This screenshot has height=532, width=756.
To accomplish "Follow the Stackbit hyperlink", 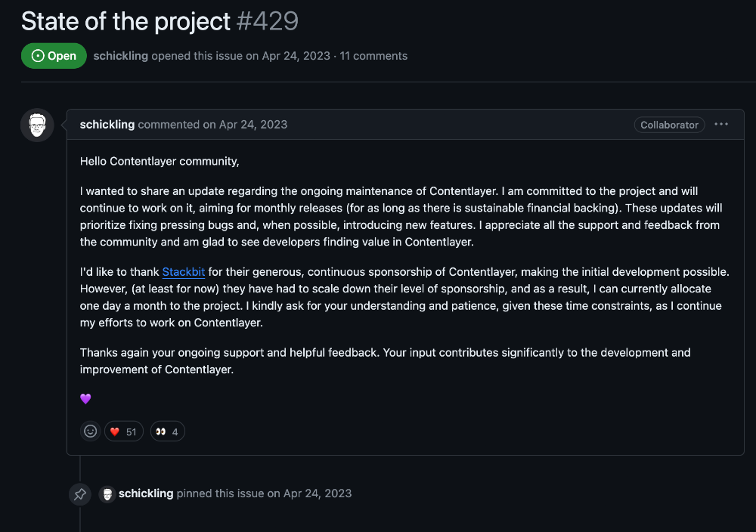I will tap(184, 272).
